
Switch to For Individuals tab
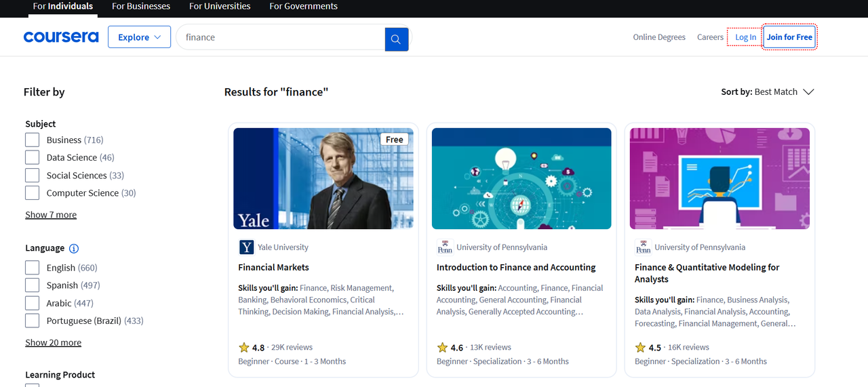(x=63, y=7)
